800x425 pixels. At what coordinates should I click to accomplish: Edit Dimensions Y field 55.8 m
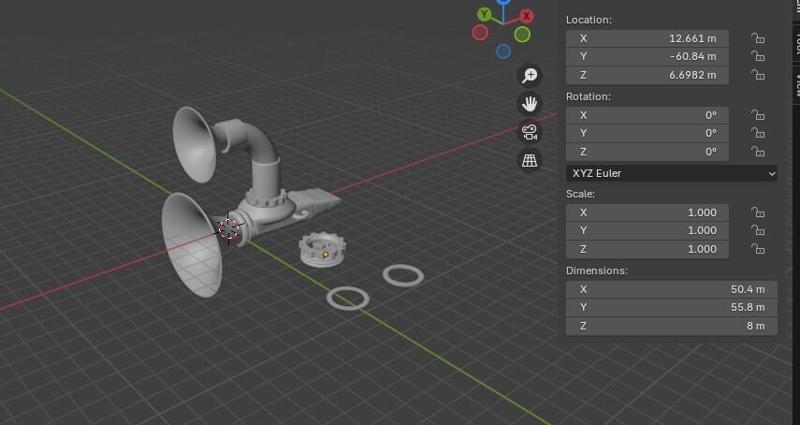tap(671, 307)
